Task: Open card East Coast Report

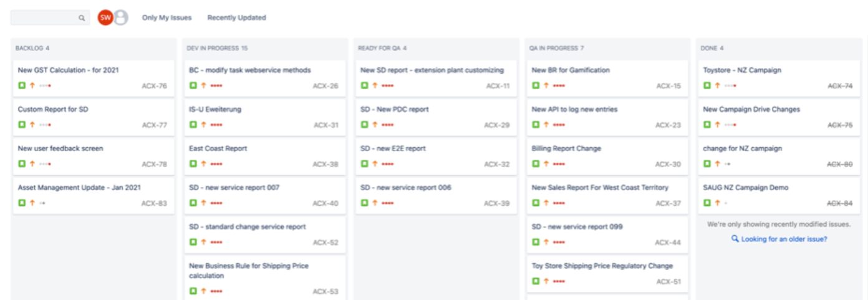Action: [x=265, y=157]
